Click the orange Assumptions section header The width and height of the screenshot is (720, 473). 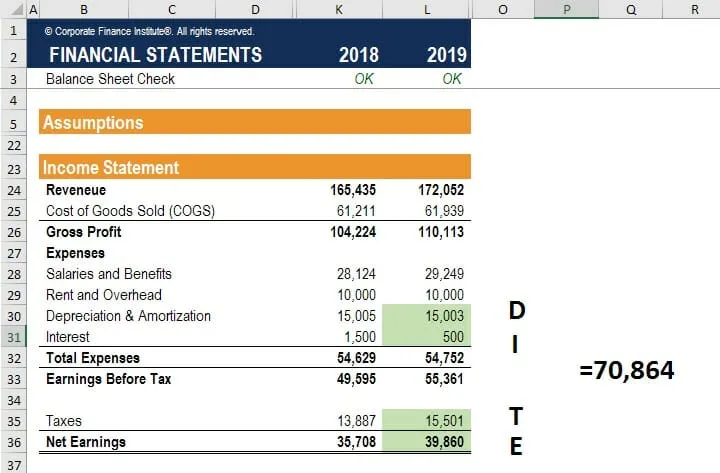pos(255,122)
